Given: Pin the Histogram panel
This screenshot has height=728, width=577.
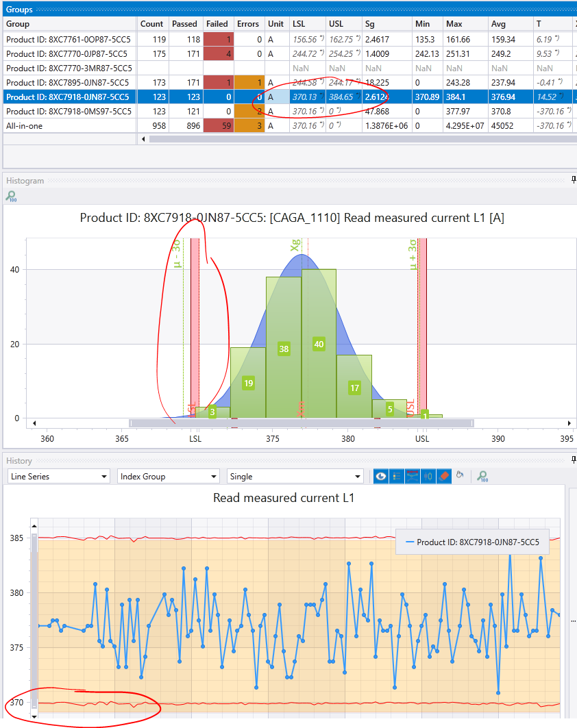Looking at the screenshot, I should [574, 180].
